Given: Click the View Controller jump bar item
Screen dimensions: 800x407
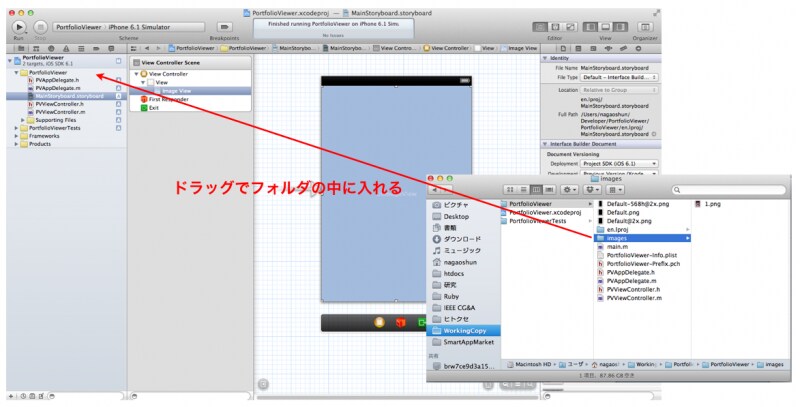Looking at the screenshot, I should (446, 48).
